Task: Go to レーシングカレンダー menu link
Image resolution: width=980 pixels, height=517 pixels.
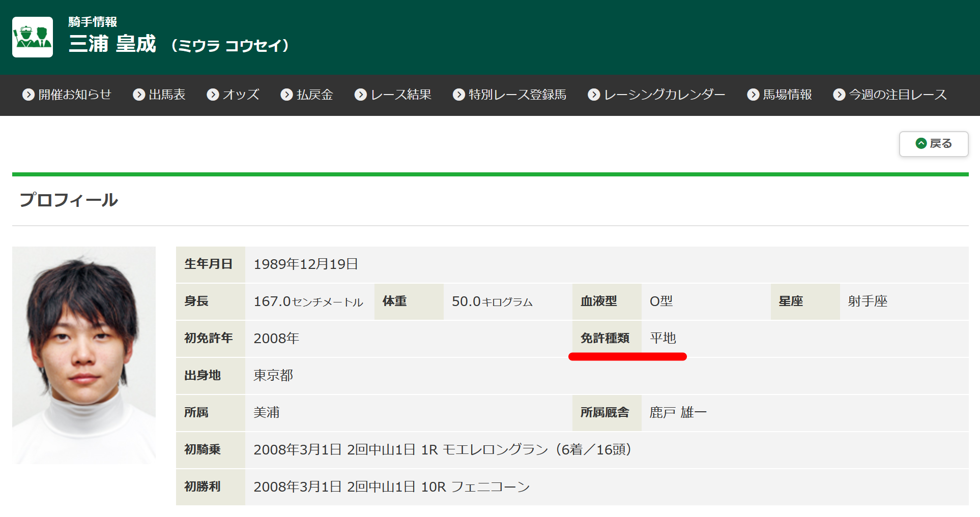Action: coord(656,95)
